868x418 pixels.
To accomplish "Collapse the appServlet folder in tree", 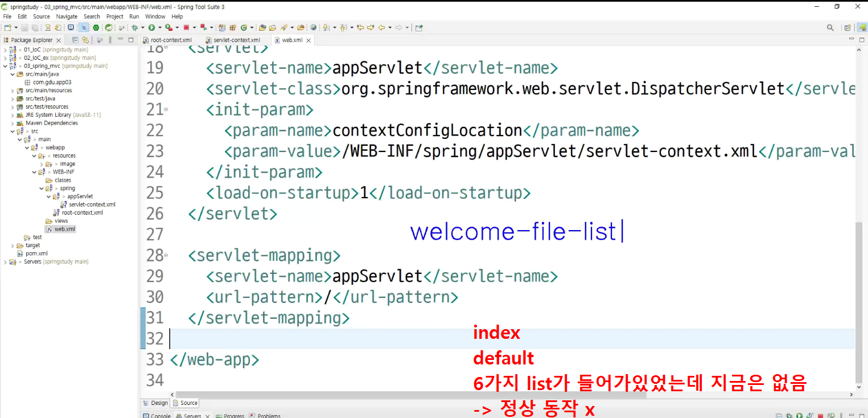I will [48, 196].
